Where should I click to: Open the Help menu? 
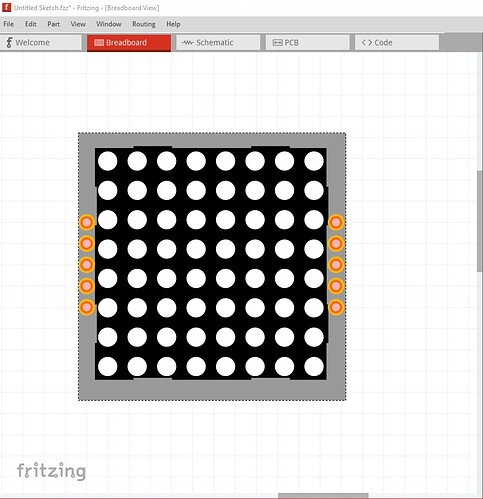click(x=173, y=24)
